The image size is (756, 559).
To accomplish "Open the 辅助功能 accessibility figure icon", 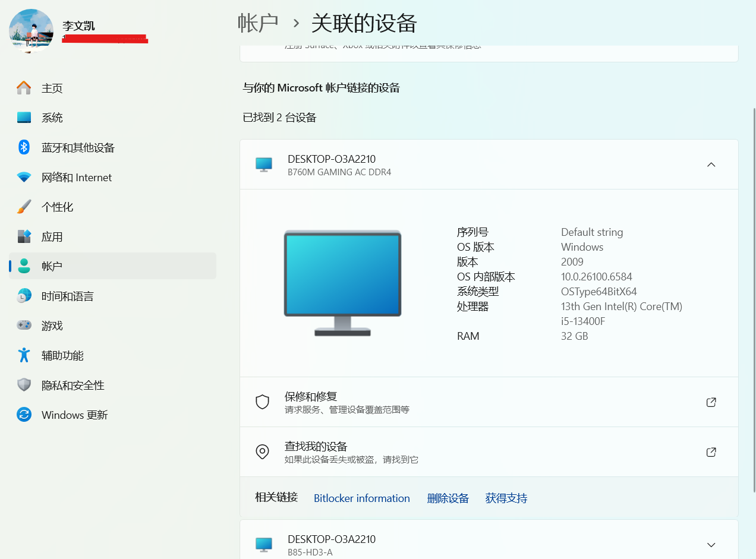I will click(x=24, y=355).
